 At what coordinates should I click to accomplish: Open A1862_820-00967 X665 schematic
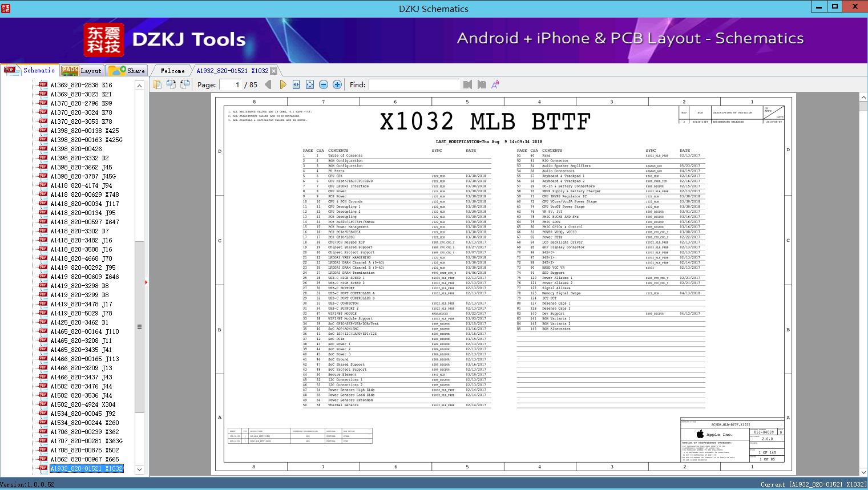click(x=84, y=459)
